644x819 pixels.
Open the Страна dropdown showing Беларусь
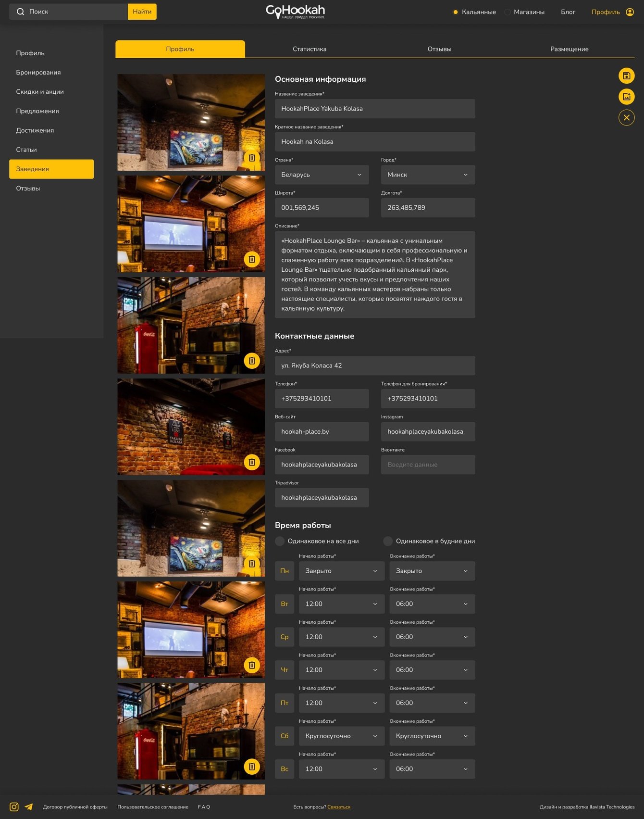tap(322, 175)
